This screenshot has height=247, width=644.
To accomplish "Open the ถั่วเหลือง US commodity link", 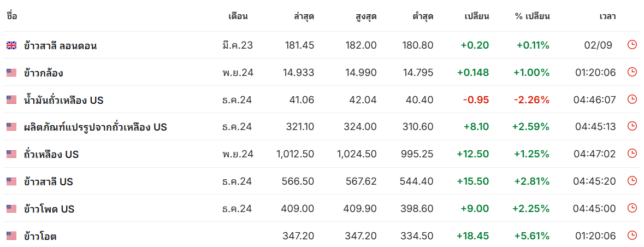I will click(51, 155).
